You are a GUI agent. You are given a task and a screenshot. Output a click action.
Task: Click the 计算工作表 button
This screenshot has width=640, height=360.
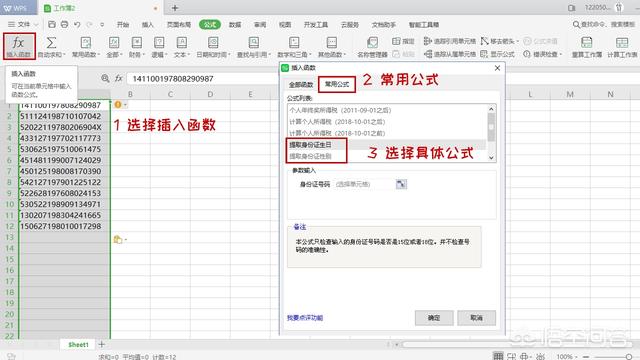[x=622, y=46]
